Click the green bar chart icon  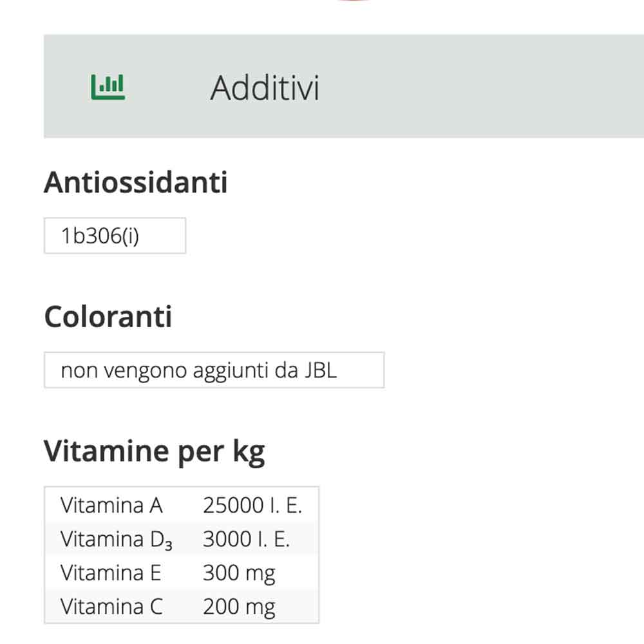pyautogui.click(x=108, y=87)
